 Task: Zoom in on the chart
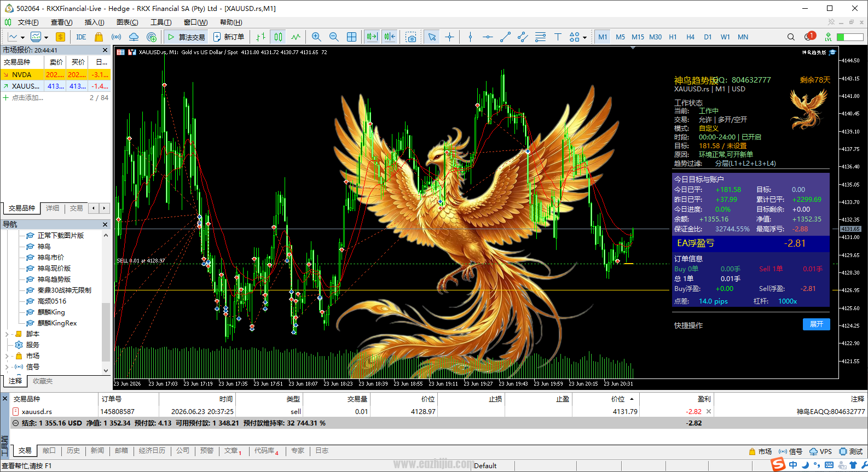pos(316,37)
